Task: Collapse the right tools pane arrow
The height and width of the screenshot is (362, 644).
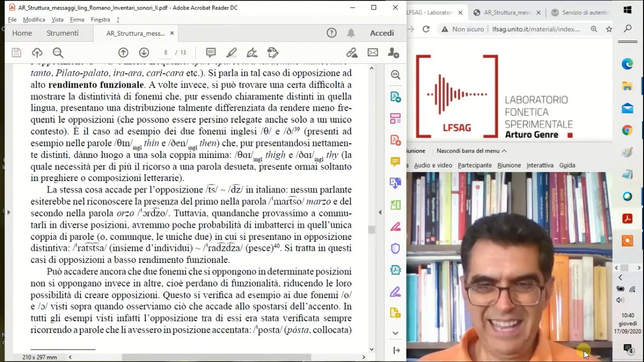Action: tap(396, 350)
